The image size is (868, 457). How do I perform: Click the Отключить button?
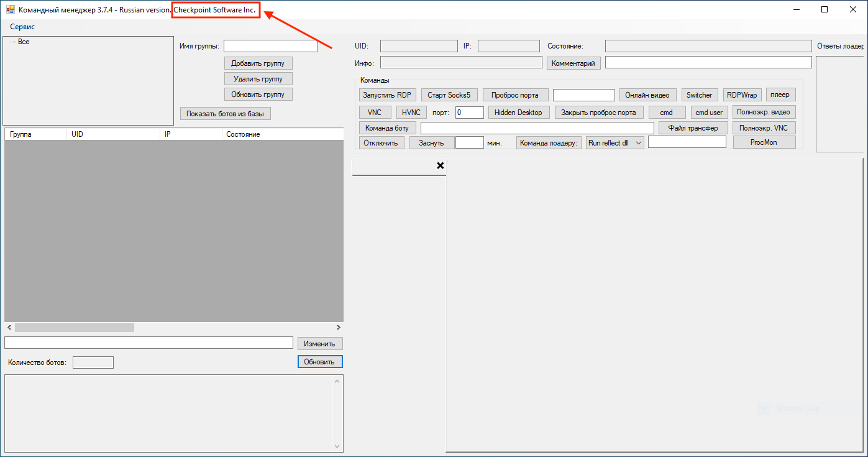(381, 142)
